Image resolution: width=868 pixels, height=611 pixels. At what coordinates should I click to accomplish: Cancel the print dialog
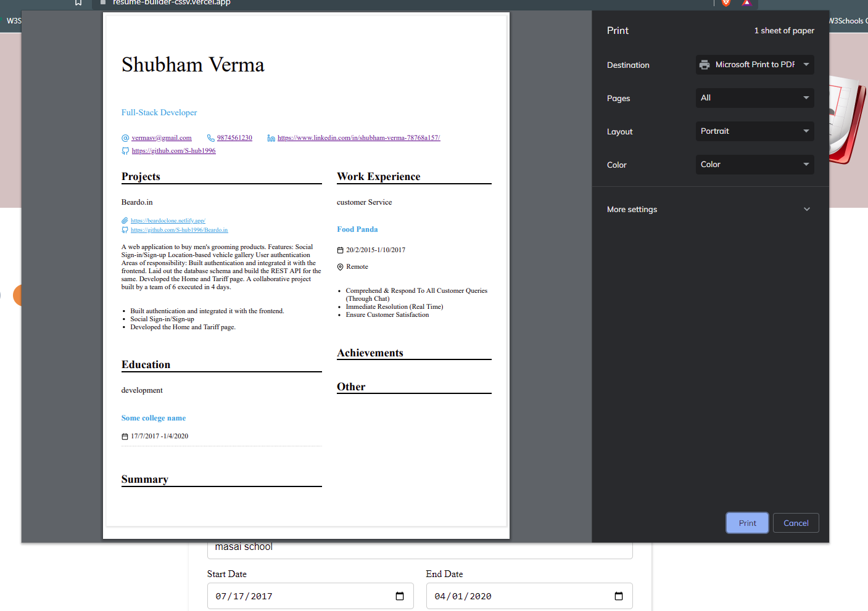(x=796, y=522)
